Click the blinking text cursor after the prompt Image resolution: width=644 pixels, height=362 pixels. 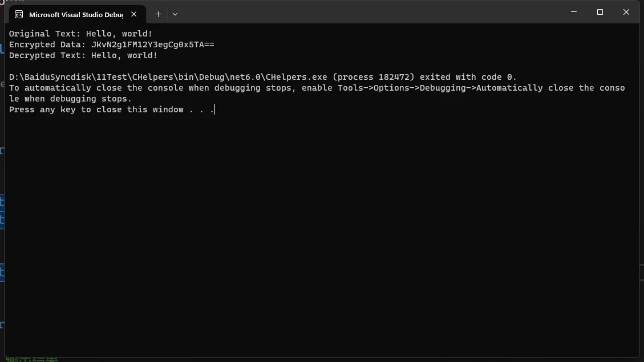point(215,109)
